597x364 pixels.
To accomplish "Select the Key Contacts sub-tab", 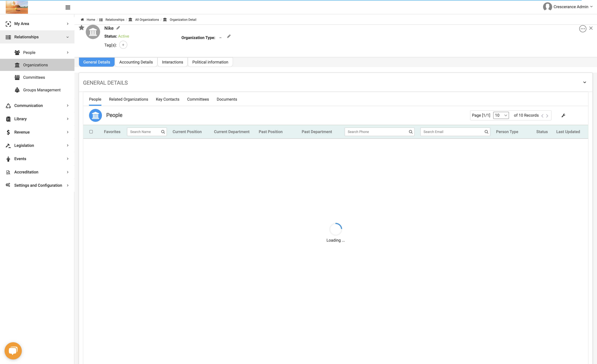I will [168, 99].
